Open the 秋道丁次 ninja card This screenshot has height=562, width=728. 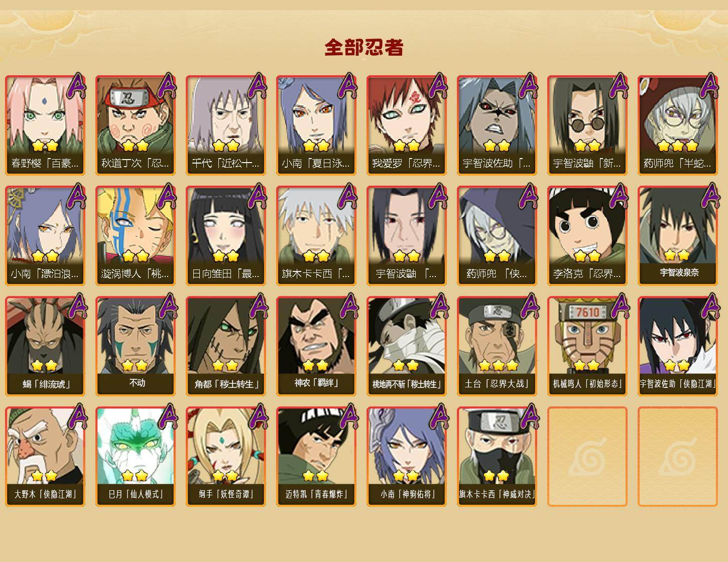pos(136,125)
